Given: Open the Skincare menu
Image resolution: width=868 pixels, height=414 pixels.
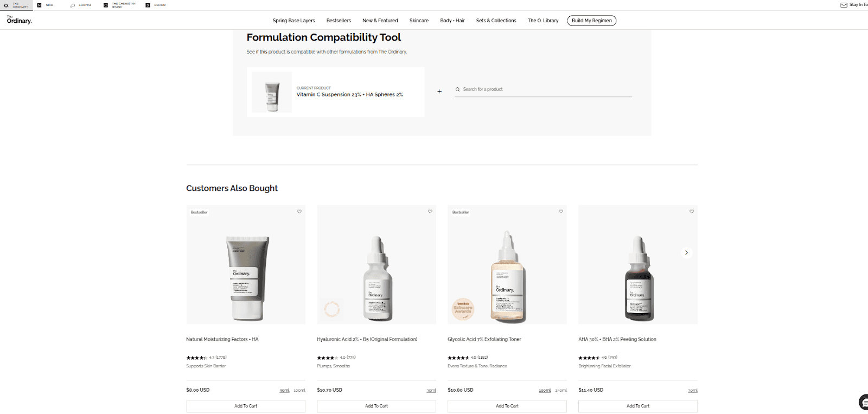Looking at the screenshot, I should pyautogui.click(x=419, y=21).
